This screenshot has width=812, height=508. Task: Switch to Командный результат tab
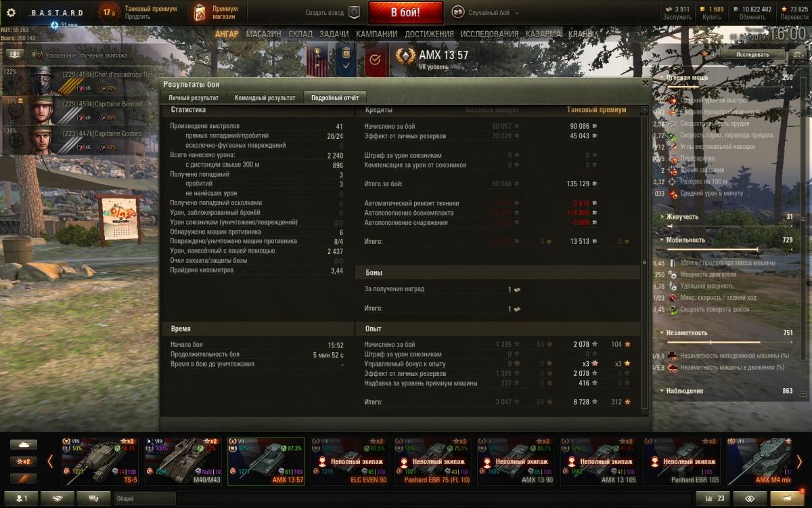[265, 98]
